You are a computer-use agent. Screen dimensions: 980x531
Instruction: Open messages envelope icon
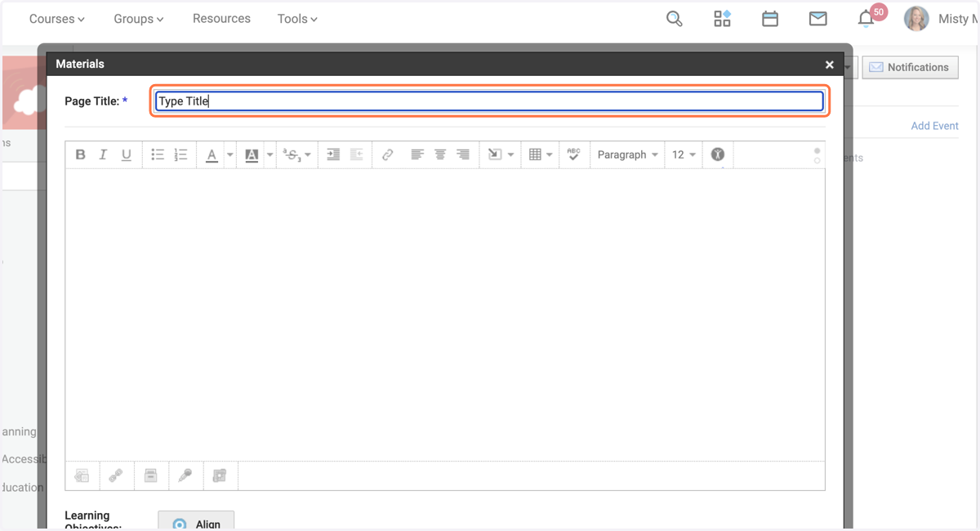pyautogui.click(x=818, y=19)
